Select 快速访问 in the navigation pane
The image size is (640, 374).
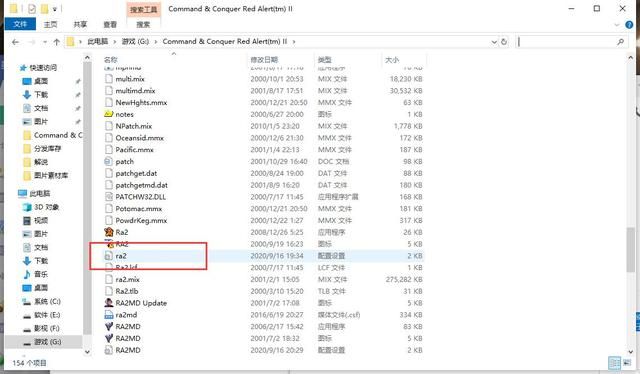[x=43, y=68]
